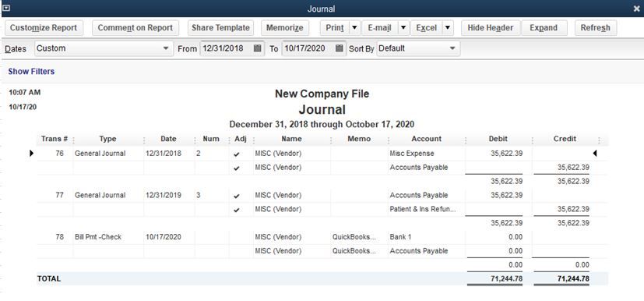This screenshot has width=644, height=301.
Task: Click the Print button
Action: (x=335, y=28)
